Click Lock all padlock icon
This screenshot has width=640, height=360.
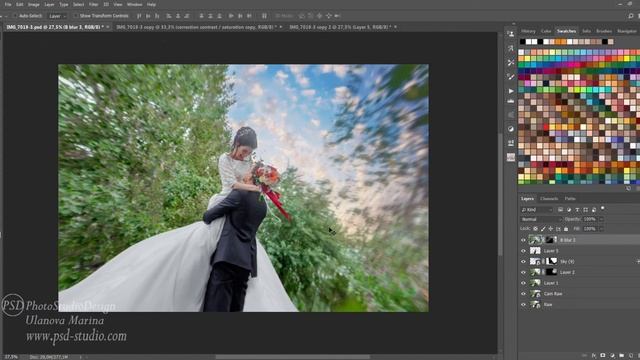pyautogui.click(x=566, y=229)
